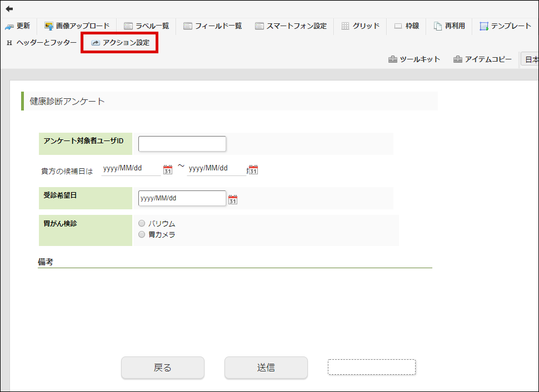The width and height of the screenshot is (539, 392).
Task: Select the 胃カメラ radio button
Action: (x=141, y=234)
